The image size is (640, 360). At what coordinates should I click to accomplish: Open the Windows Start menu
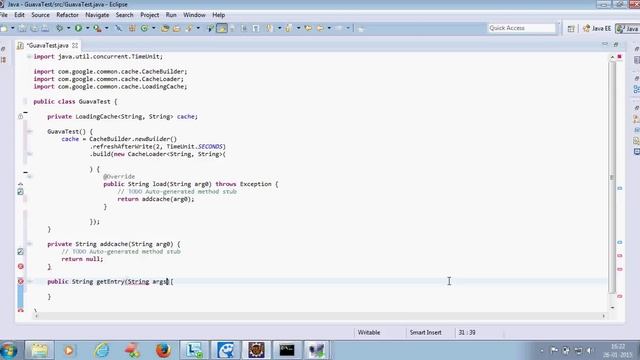8,350
